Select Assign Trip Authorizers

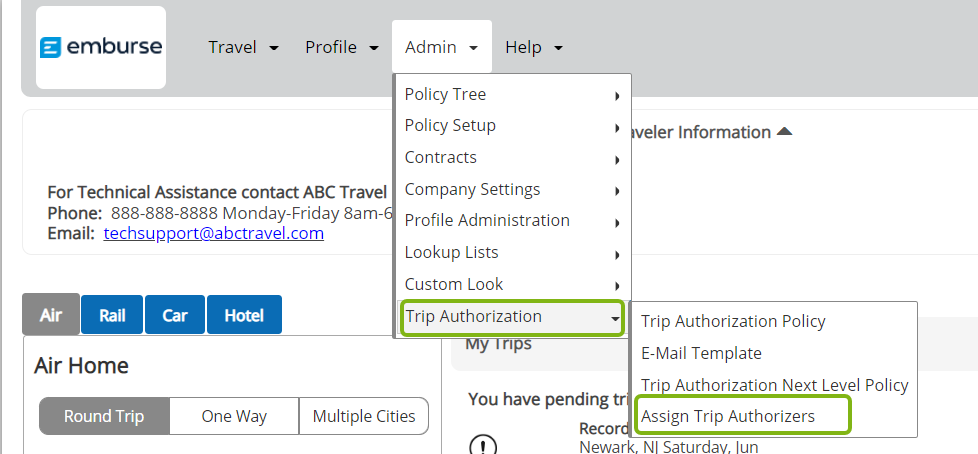(728, 416)
